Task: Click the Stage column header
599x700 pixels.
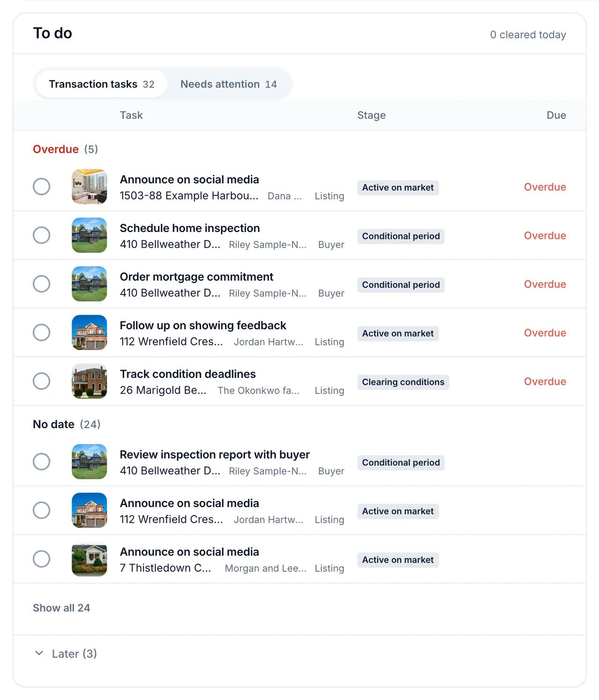Action: [x=372, y=115]
